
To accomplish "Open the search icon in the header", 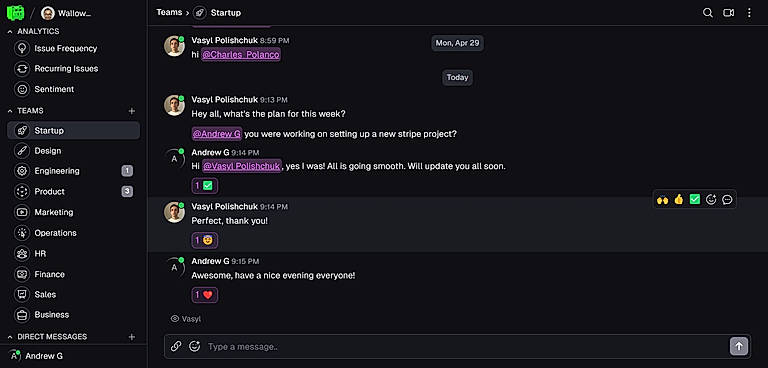I will pos(708,13).
